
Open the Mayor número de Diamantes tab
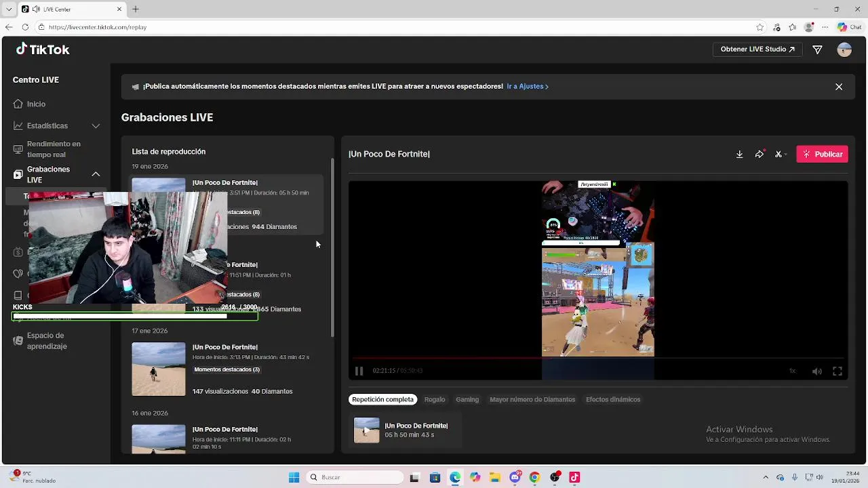point(532,399)
